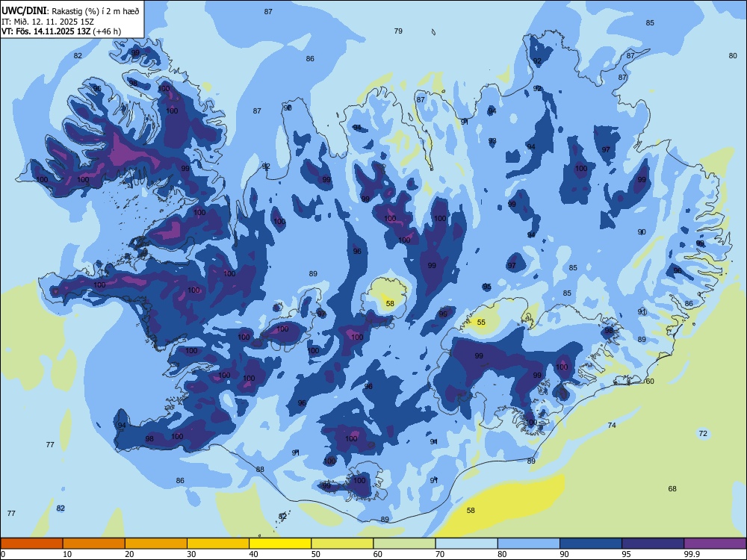Select the 30–40 amber legend band

(x=218, y=544)
